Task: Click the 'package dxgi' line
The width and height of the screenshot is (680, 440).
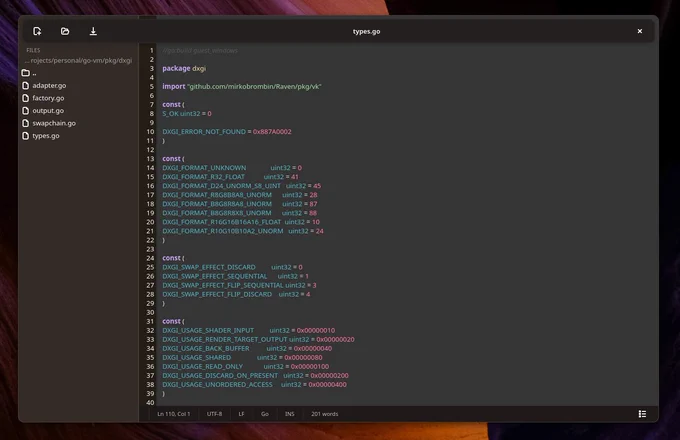Action: click(x=184, y=68)
